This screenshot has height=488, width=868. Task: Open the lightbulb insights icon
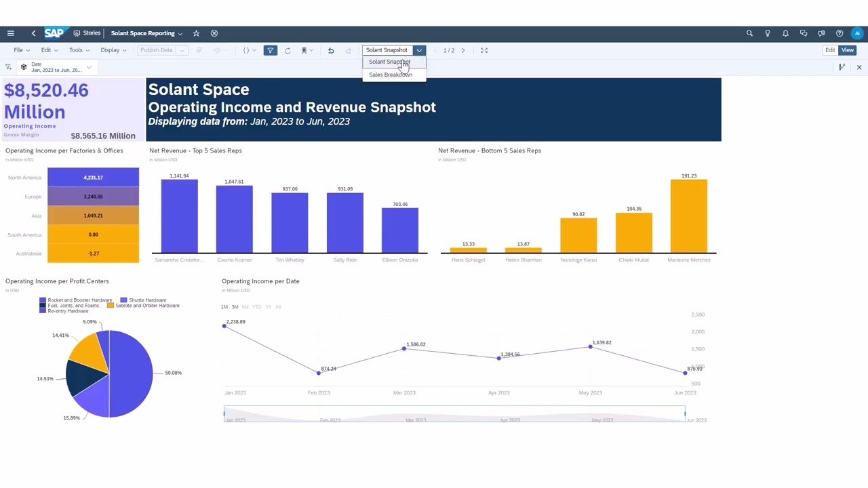pos(768,33)
